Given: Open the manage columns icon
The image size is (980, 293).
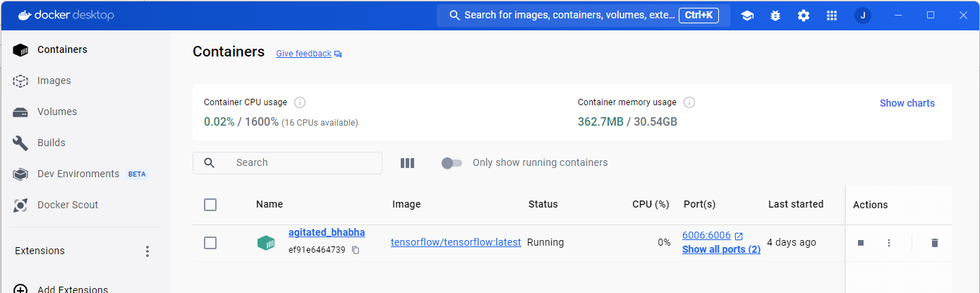Looking at the screenshot, I should [407, 163].
